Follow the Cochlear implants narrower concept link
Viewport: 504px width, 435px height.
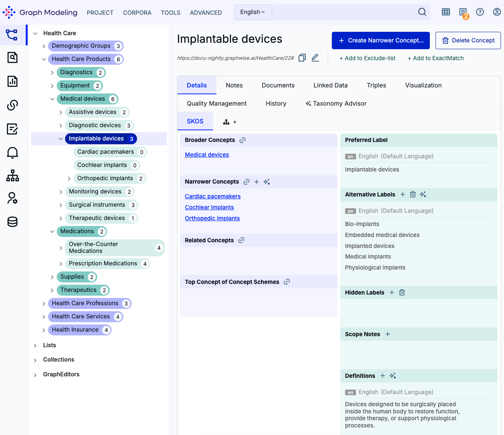coord(209,207)
